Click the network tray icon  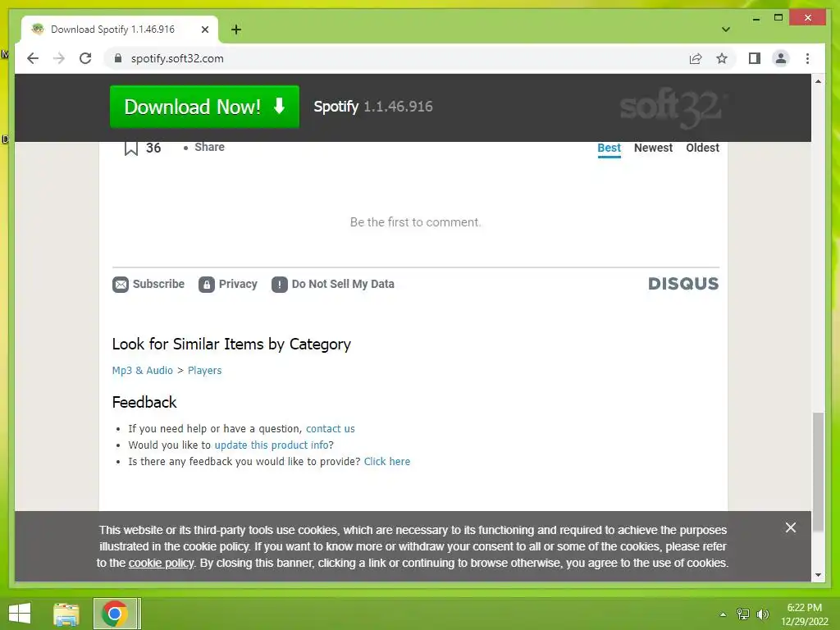click(743, 614)
